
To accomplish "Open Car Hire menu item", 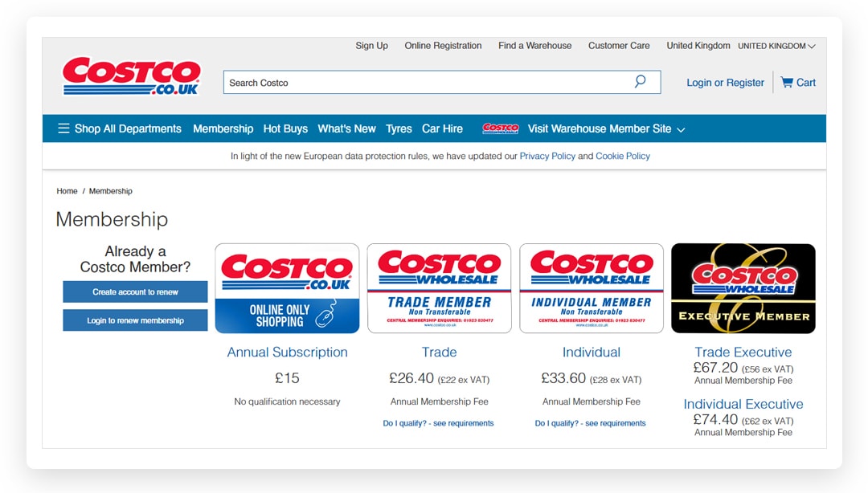I will point(442,128).
